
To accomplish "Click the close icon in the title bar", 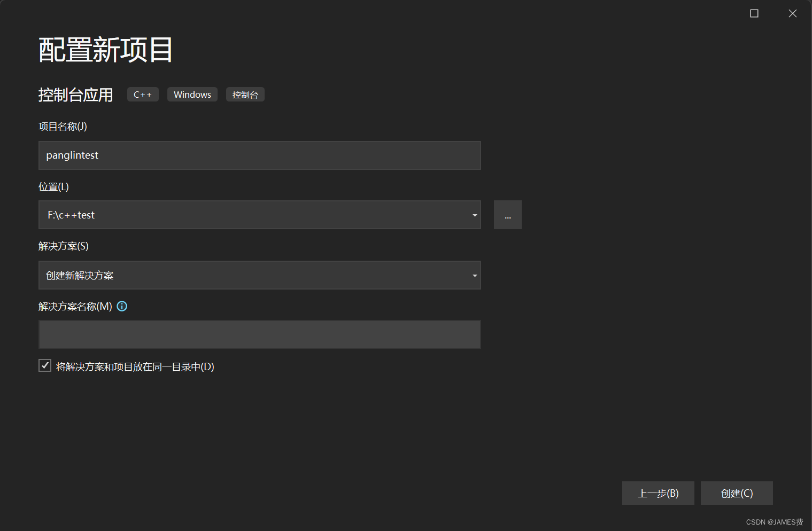I will tap(793, 13).
